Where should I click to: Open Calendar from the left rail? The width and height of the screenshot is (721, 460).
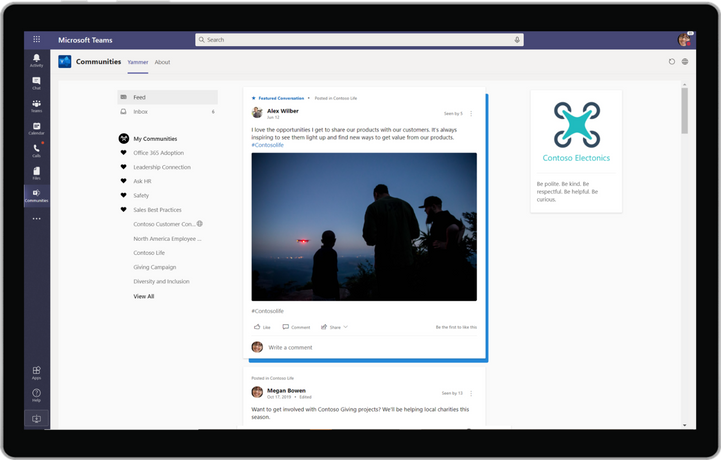coord(36,128)
